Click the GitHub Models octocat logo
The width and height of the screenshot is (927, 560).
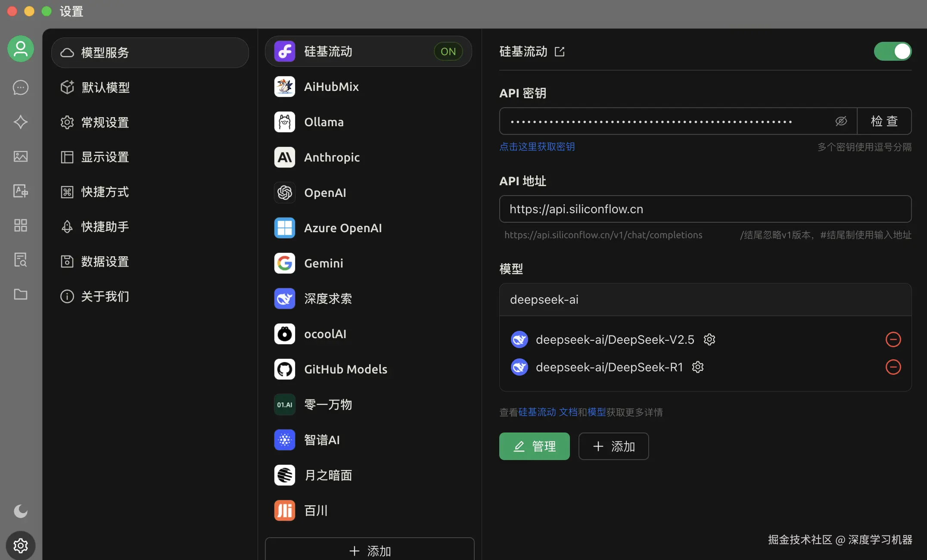pos(285,369)
